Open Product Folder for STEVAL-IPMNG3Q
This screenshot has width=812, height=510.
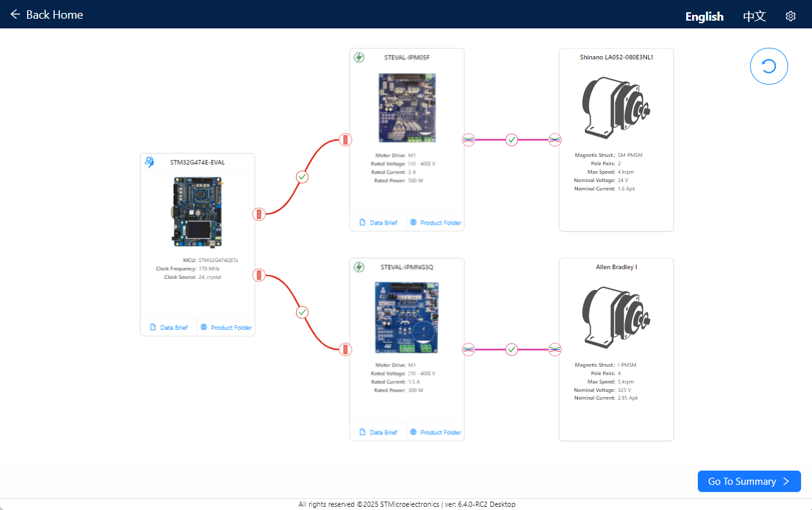tap(435, 432)
